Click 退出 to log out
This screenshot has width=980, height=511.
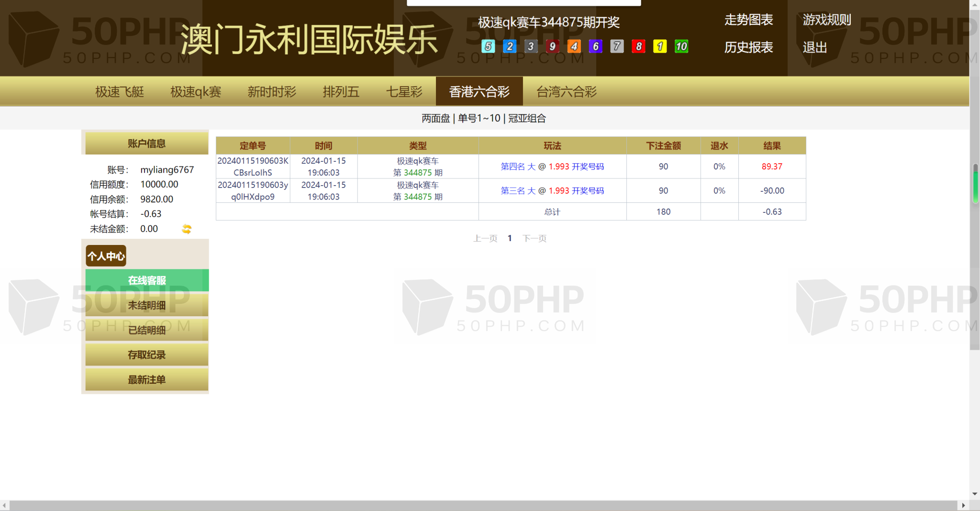click(814, 47)
